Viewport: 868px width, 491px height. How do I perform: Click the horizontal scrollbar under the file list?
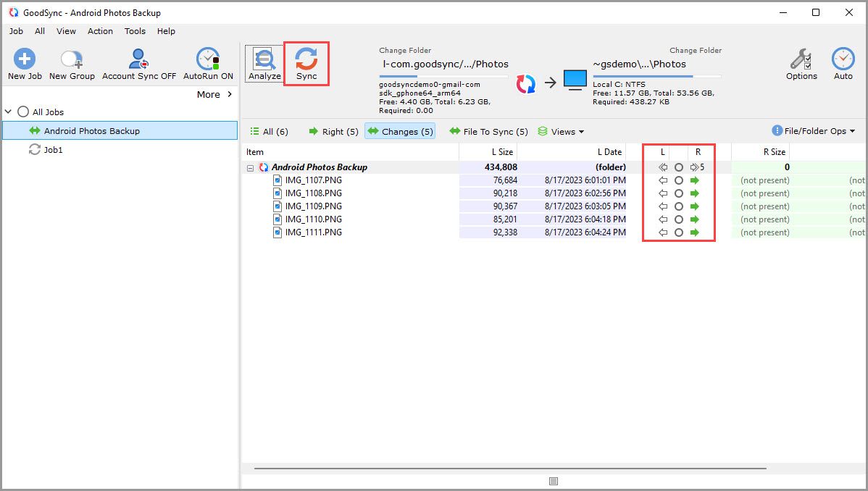pos(510,469)
